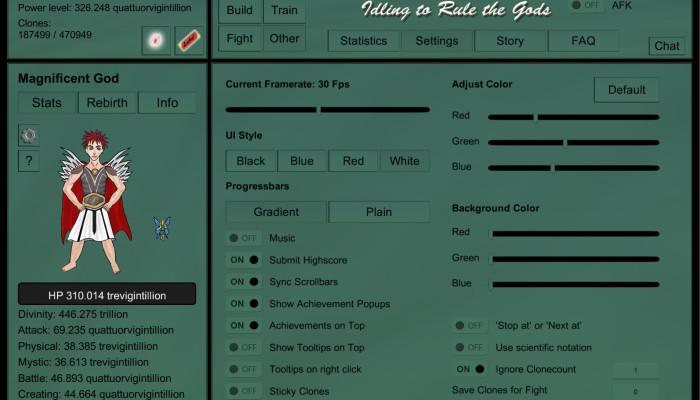The height and width of the screenshot is (400, 700).
Task: Toggle the AFK switch on
Action: (x=586, y=5)
